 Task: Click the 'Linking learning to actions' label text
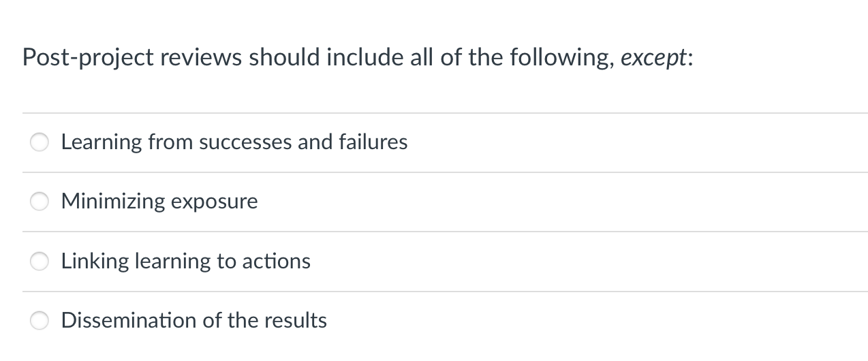[x=185, y=261]
